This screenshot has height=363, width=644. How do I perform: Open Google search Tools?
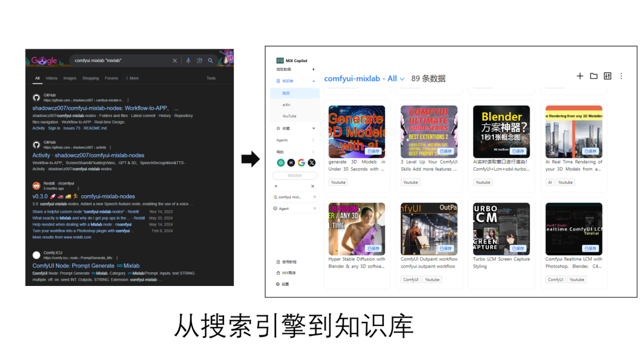click(x=211, y=78)
